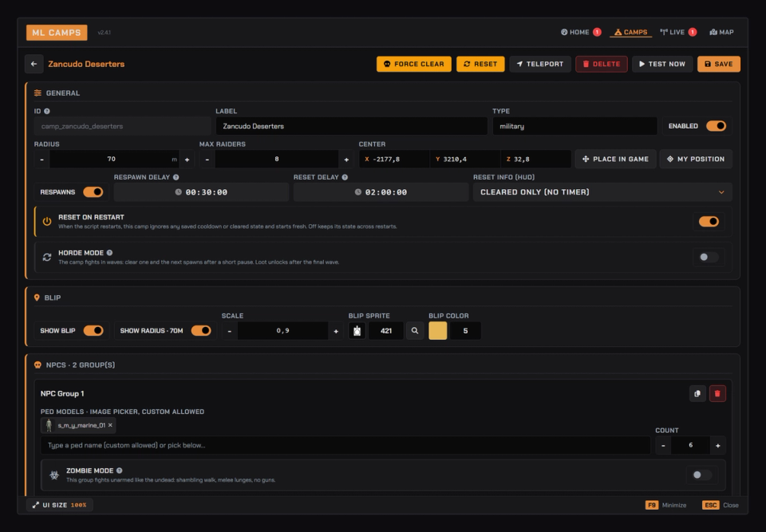The width and height of the screenshot is (766, 532).
Task: Increase the NPC Group 1 count
Action: pyautogui.click(x=717, y=446)
